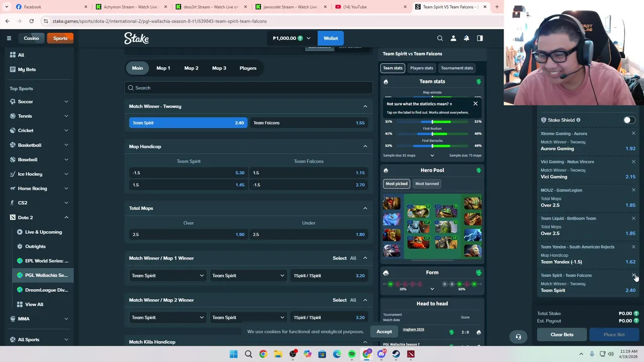This screenshot has height=362, width=644.
Task: Open the hamburger menu in Stake header
Action: (9, 38)
